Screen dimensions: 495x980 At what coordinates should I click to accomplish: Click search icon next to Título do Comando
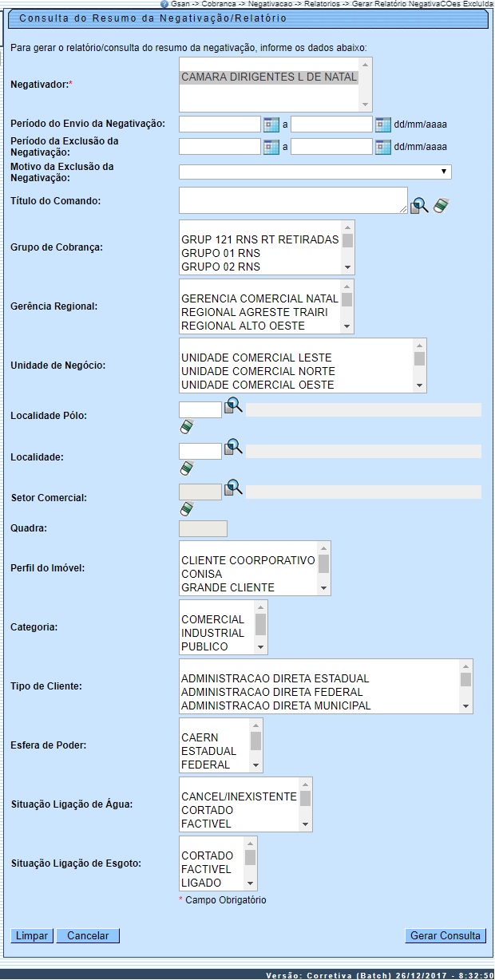coord(419,205)
